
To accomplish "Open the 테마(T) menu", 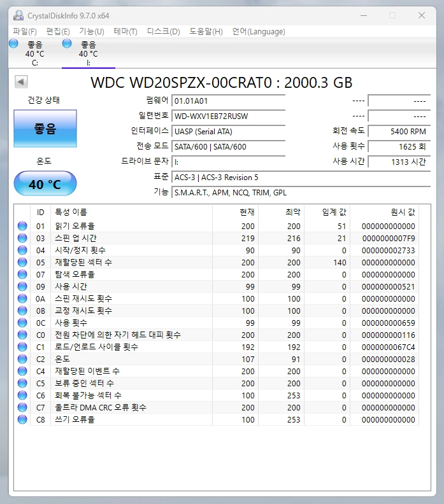I will 125,32.
